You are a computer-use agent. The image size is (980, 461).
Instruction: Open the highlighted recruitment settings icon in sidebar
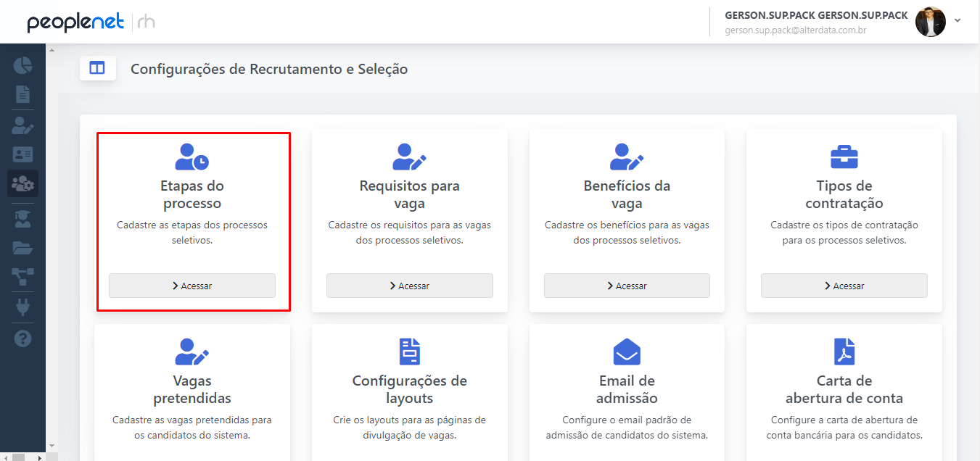(x=22, y=183)
